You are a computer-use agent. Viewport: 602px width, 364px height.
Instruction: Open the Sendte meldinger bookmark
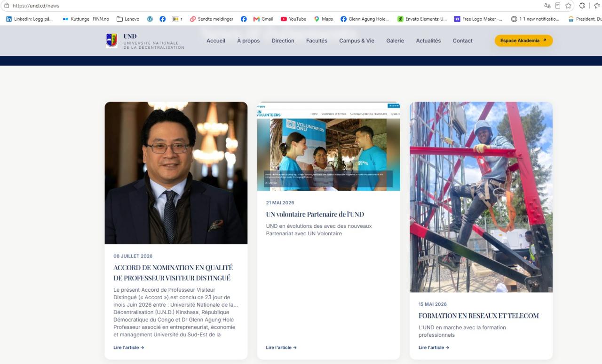tap(212, 19)
